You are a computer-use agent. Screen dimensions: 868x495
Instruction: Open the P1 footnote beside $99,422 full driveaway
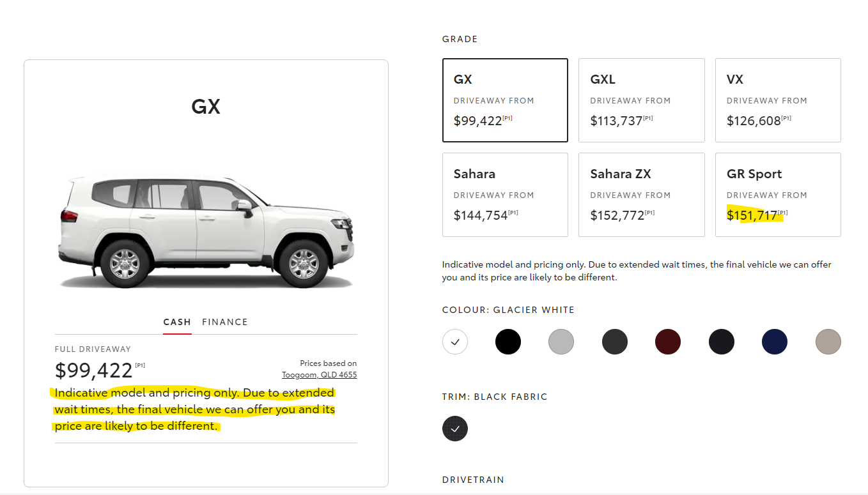point(140,365)
